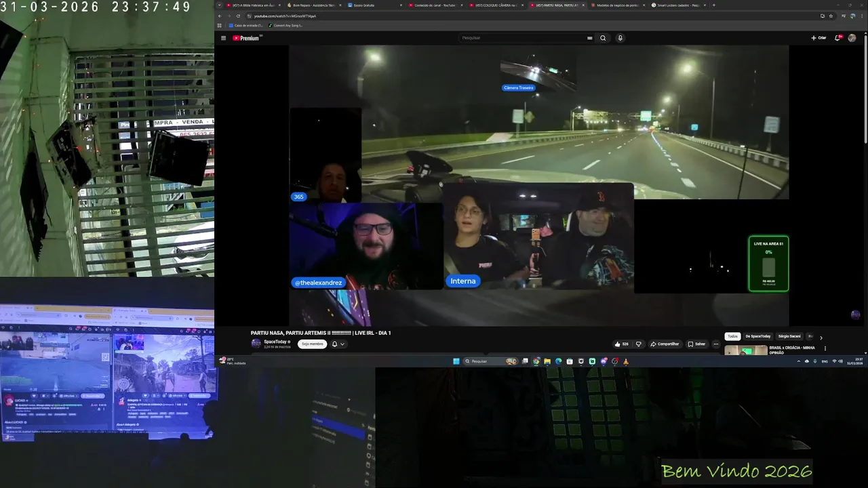Like the video with thumbs up
The width and height of the screenshot is (868, 488).
tap(621, 344)
